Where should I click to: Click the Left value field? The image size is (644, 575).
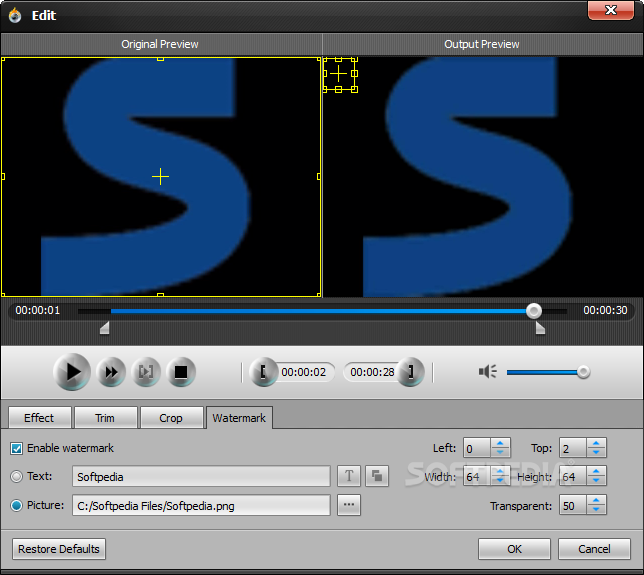[477, 448]
